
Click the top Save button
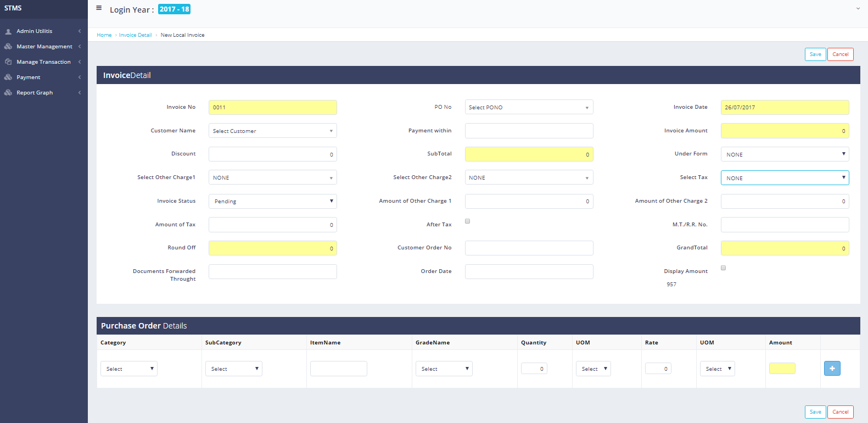click(x=815, y=54)
